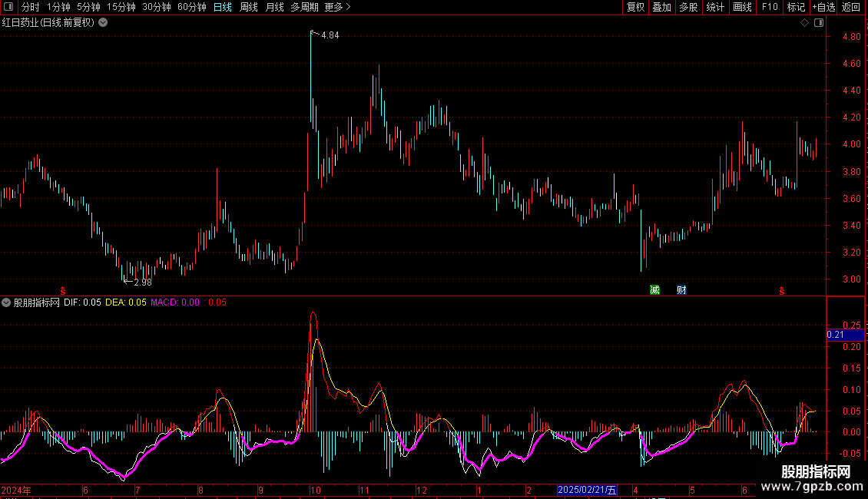
Task: Open the 统计 statistics tool
Action: tap(715, 7)
